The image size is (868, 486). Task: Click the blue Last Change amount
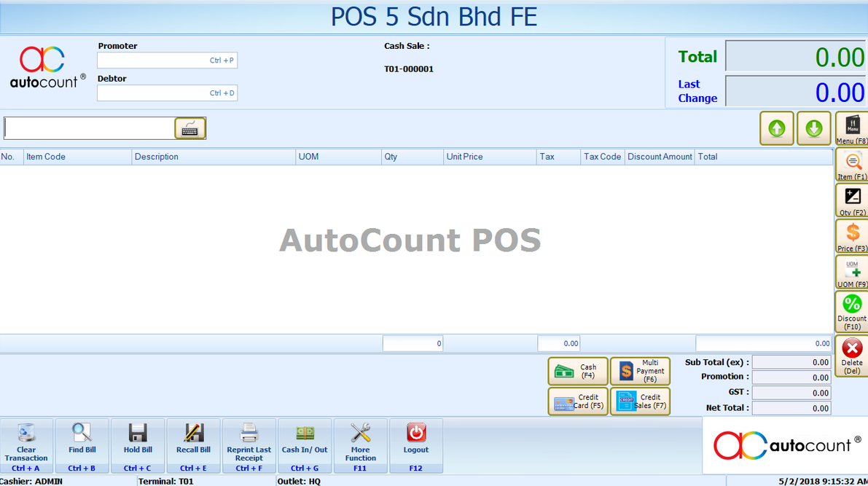pos(796,91)
